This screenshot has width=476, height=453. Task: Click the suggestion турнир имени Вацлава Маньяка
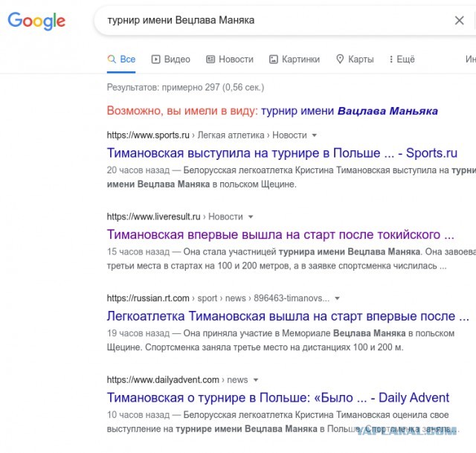pos(350,111)
